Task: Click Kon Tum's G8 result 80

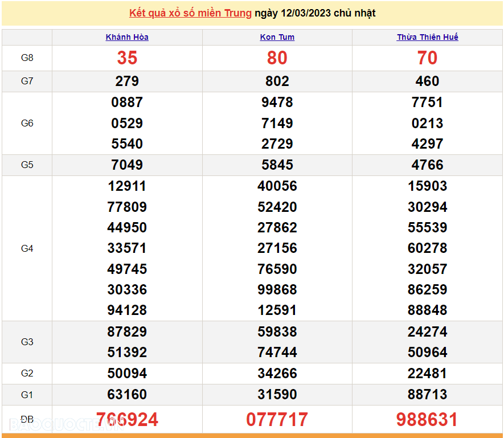Action: pyautogui.click(x=277, y=58)
